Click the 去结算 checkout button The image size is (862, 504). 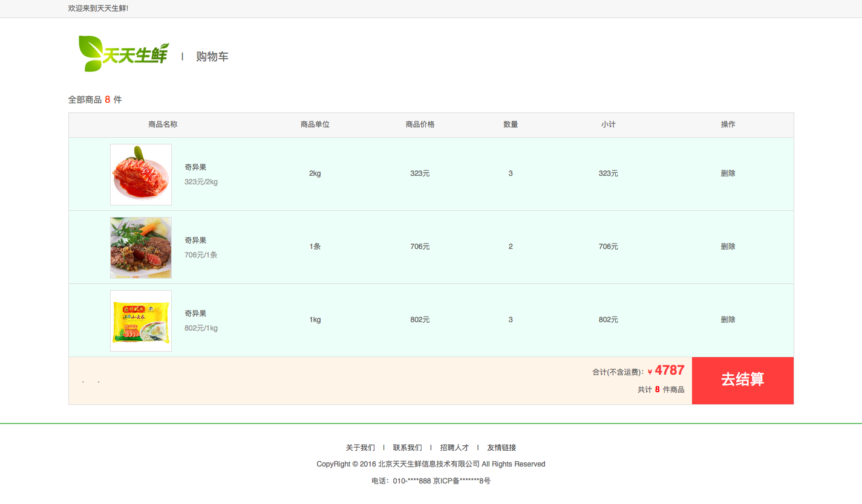coord(742,380)
